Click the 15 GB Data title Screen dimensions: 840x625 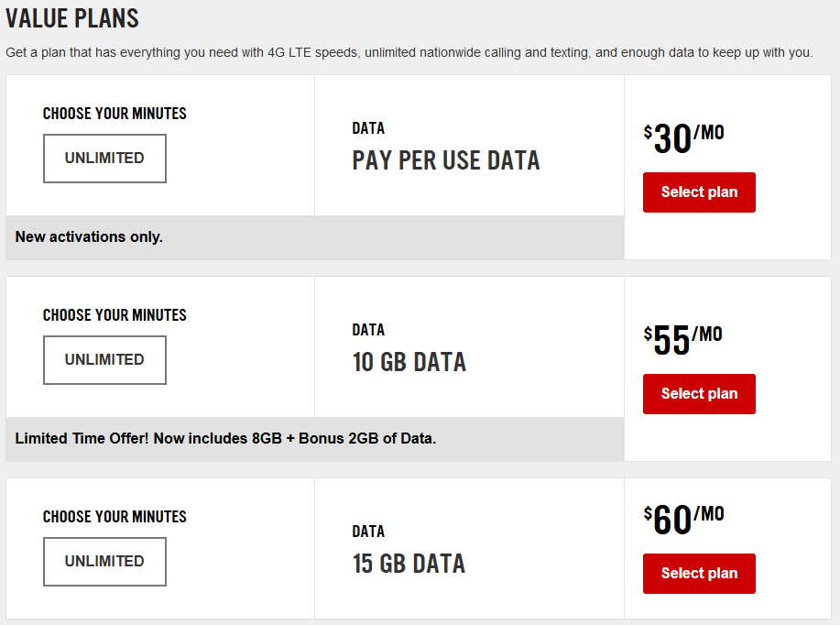pyautogui.click(x=409, y=564)
